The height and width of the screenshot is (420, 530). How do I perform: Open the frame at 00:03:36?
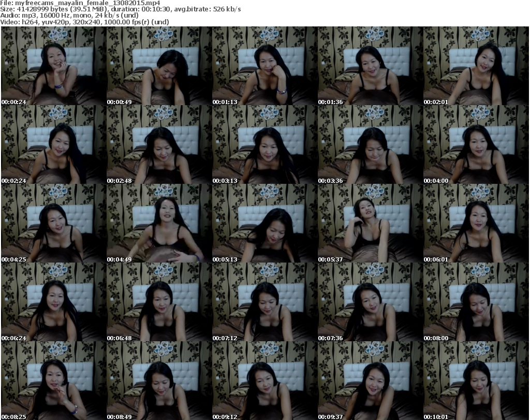[x=371, y=144]
